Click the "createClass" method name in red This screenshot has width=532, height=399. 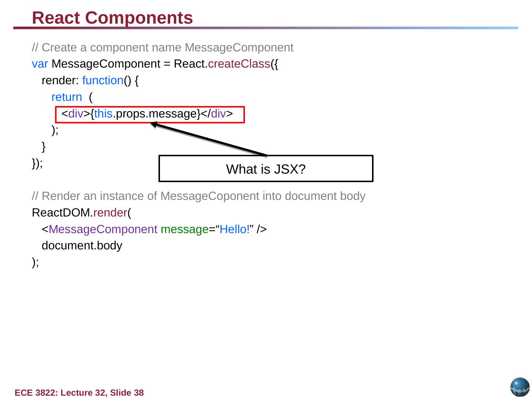pyautogui.click(x=239, y=64)
